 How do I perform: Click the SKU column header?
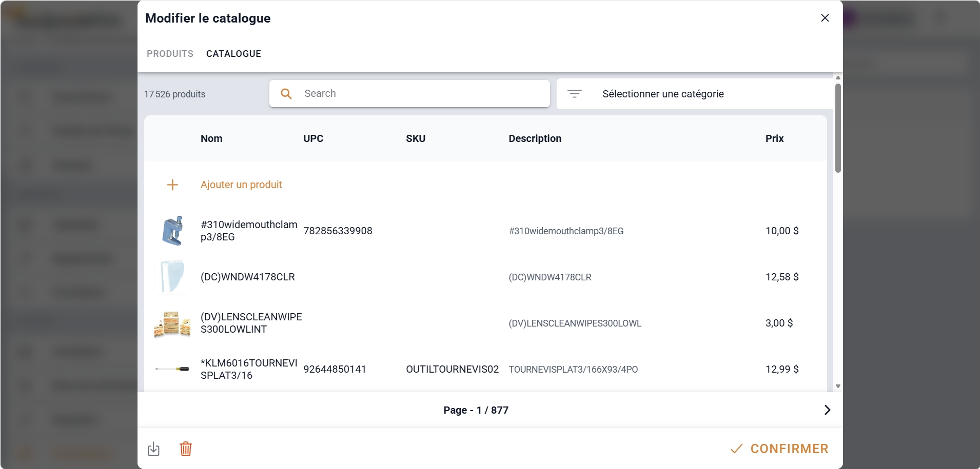tap(416, 138)
